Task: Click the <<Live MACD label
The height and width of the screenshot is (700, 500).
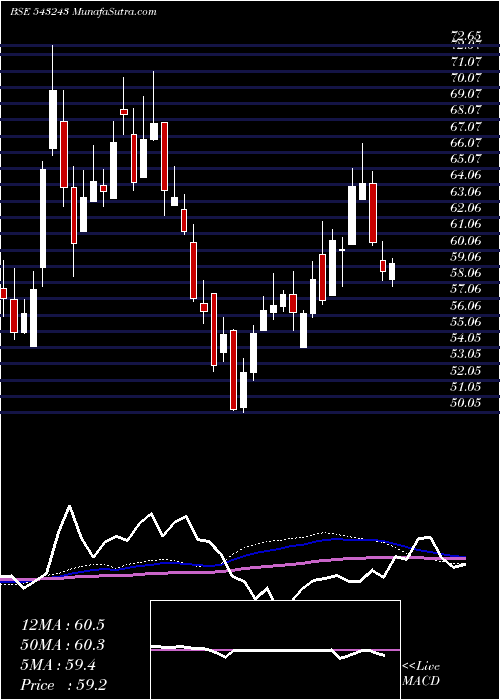Action: point(421,674)
